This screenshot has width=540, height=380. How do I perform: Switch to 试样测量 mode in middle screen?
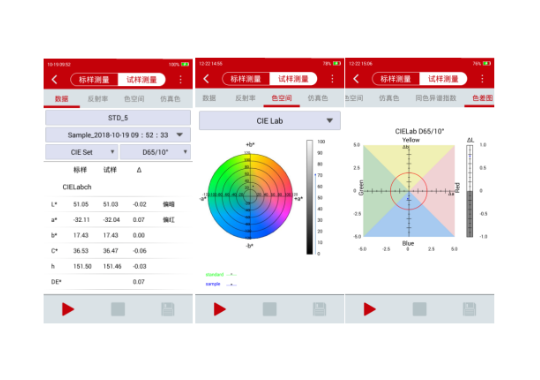[293, 79]
